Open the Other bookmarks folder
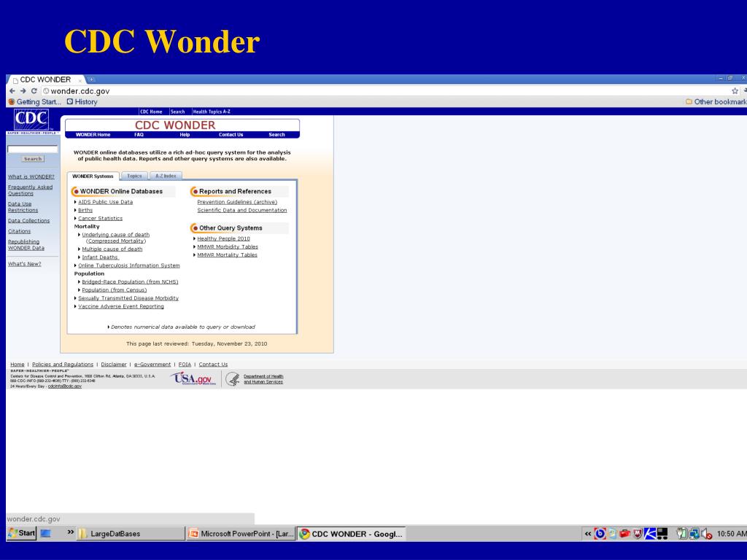Viewport: 747px width, 560px height. pos(716,102)
